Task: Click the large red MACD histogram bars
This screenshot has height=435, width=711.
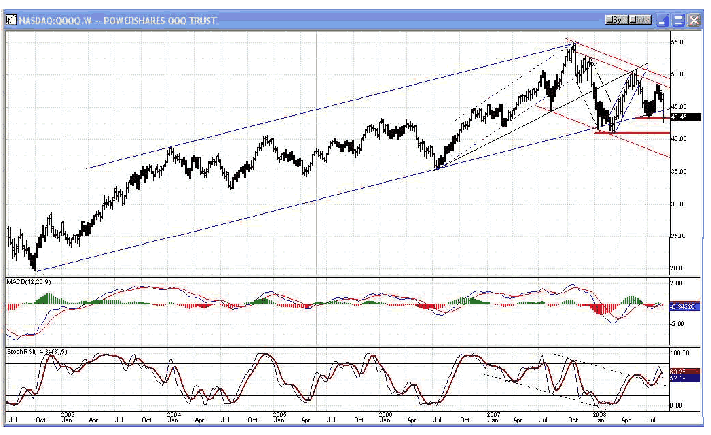Action: (603, 312)
